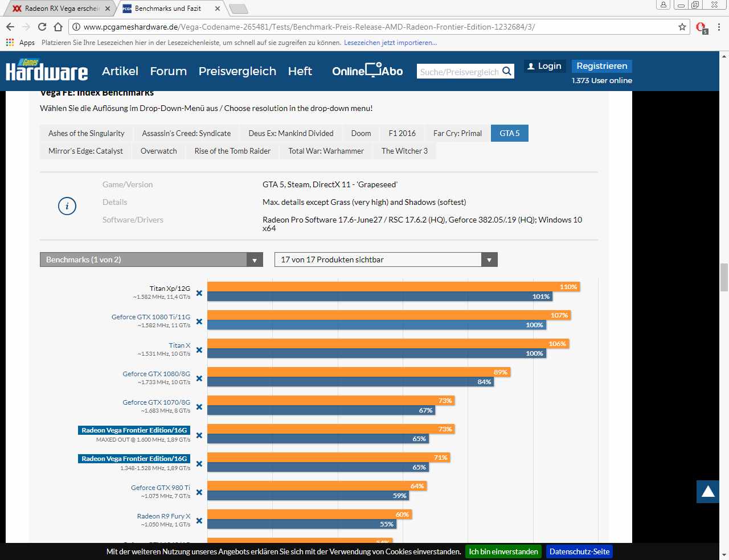Switch to the Radeon RX Vega browser tab
This screenshot has width=729, height=560.
point(62,9)
